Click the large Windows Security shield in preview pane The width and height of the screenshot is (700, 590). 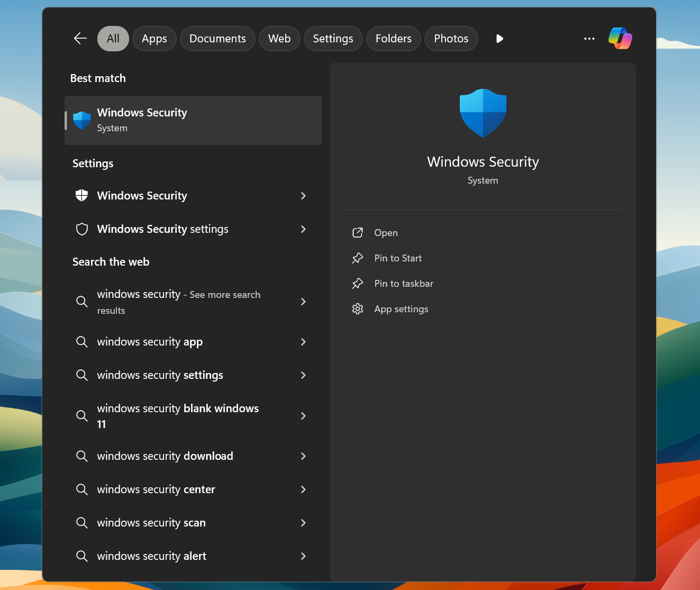483,113
